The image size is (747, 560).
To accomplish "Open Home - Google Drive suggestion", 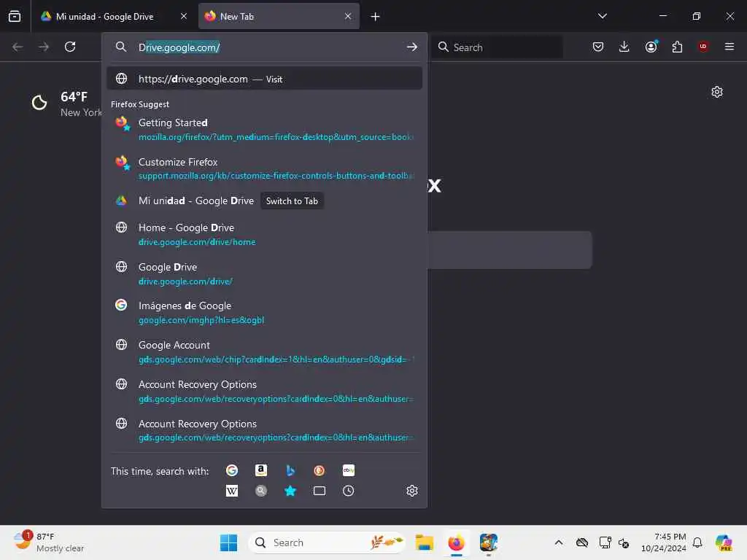I will [x=264, y=234].
